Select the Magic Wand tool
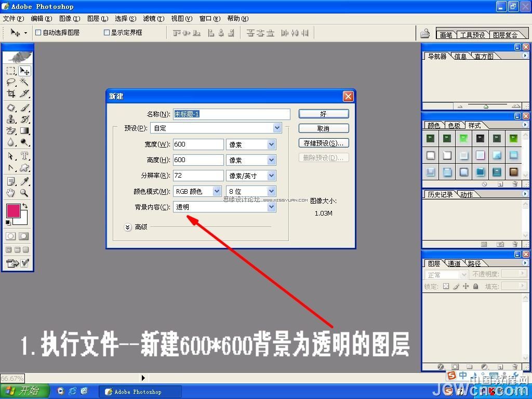Screen dimensions: 532x399 tap(24, 82)
